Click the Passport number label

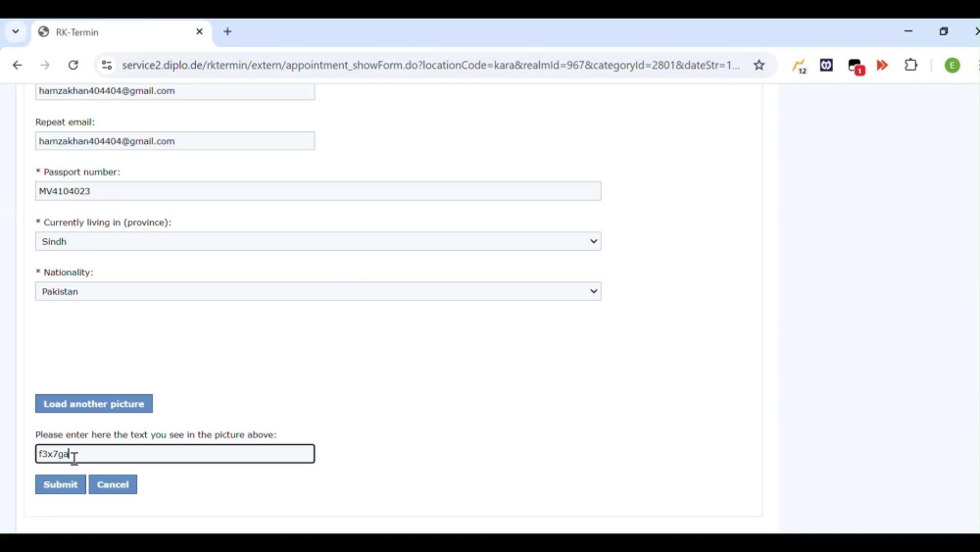pyautogui.click(x=78, y=172)
